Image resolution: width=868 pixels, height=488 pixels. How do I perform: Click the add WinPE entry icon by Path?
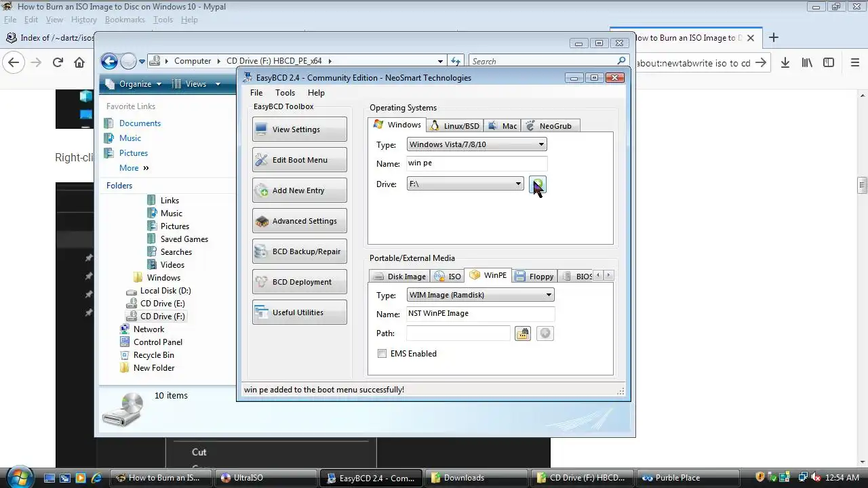[545, 333]
